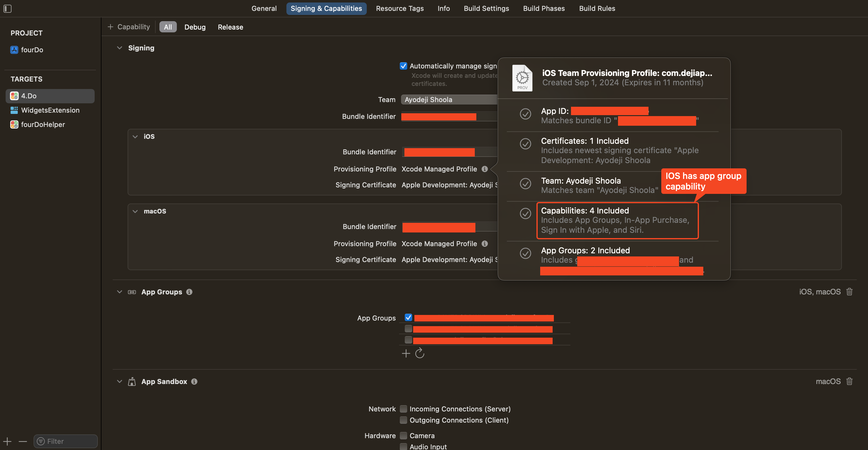
Task: Click the Team checkmark icon in popover
Action: pyautogui.click(x=525, y=184)
